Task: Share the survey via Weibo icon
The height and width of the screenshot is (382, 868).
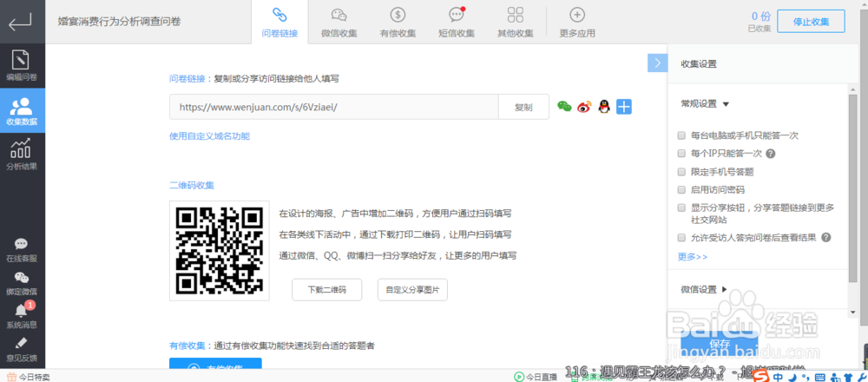Action: (x=584, y=106)
